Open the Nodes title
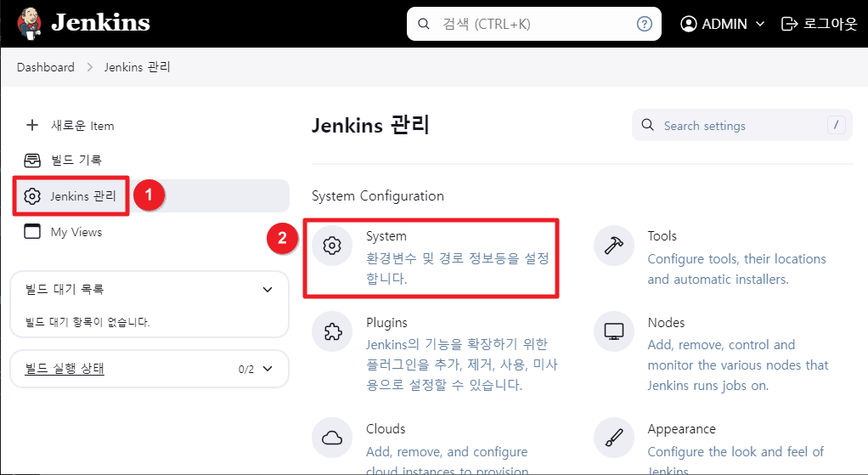Viewport: 868px width, 475px height. [x=666, y=322]
